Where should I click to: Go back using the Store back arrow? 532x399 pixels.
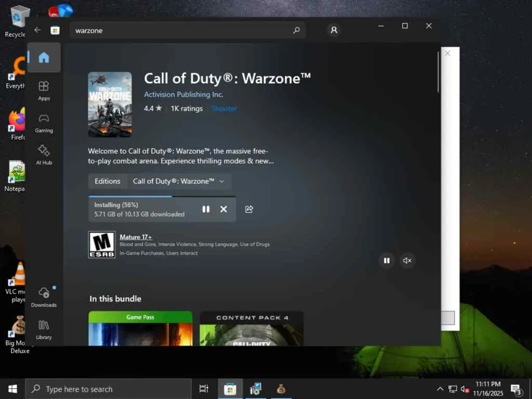point(37,30)
